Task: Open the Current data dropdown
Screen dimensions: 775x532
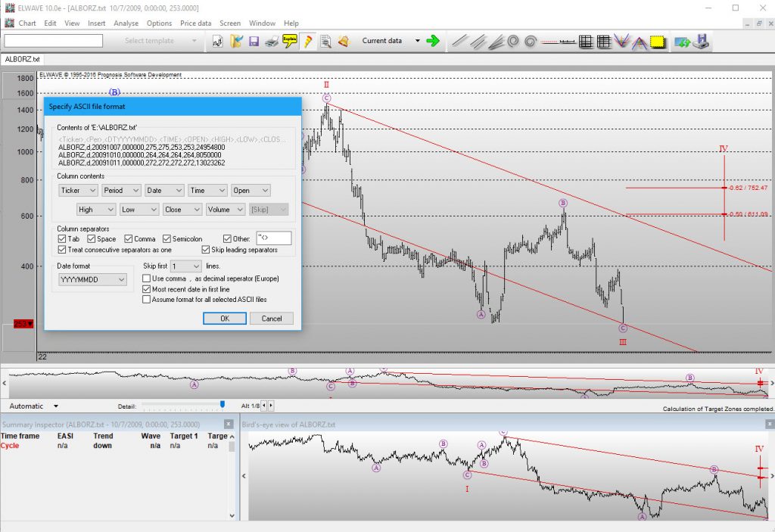Action: point(418,41)
